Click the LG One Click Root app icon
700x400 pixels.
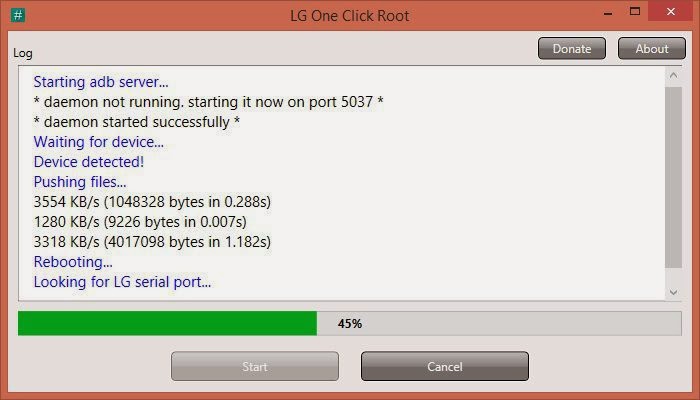[x=18, y=15]
